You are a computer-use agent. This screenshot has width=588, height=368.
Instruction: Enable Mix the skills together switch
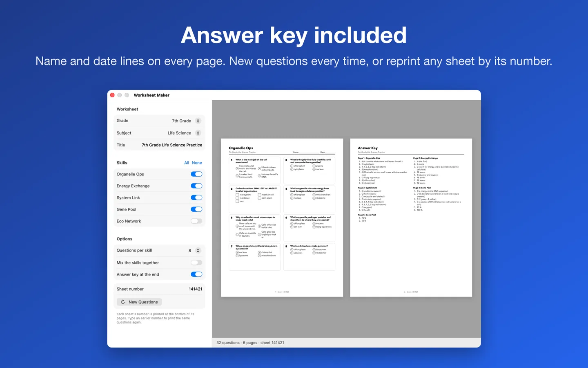point(196,263)
